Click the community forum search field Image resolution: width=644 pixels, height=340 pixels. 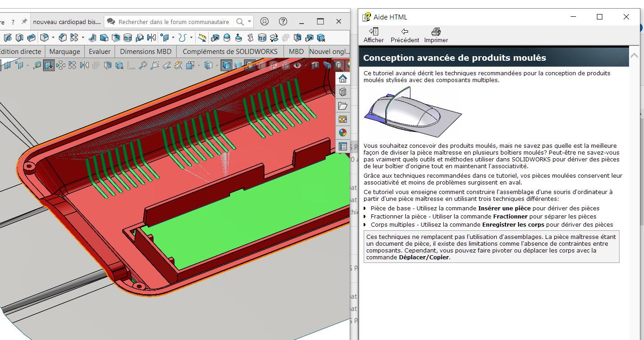pyautogui.click(x=173, y=21)
